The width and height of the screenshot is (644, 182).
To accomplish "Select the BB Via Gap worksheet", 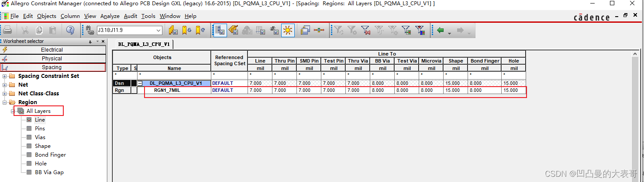I will pyautogui.click(x=49, y=172).
